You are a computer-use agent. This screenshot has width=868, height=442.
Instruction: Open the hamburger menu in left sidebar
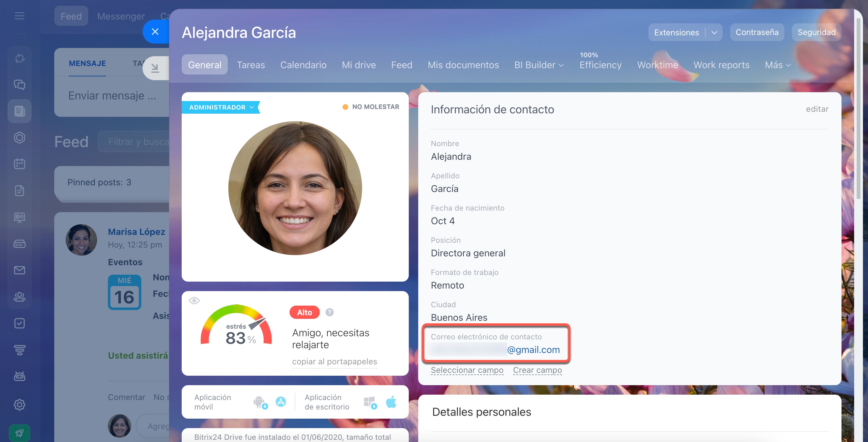(x=20, y=16)
